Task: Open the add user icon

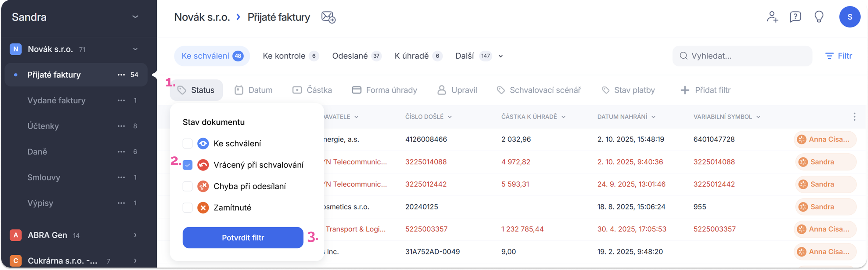Action: point(772,17)
